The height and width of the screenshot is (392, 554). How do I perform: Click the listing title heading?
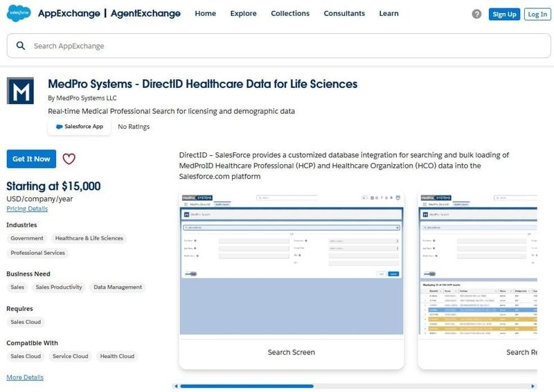pyautogui.click(x=203, y=84)
